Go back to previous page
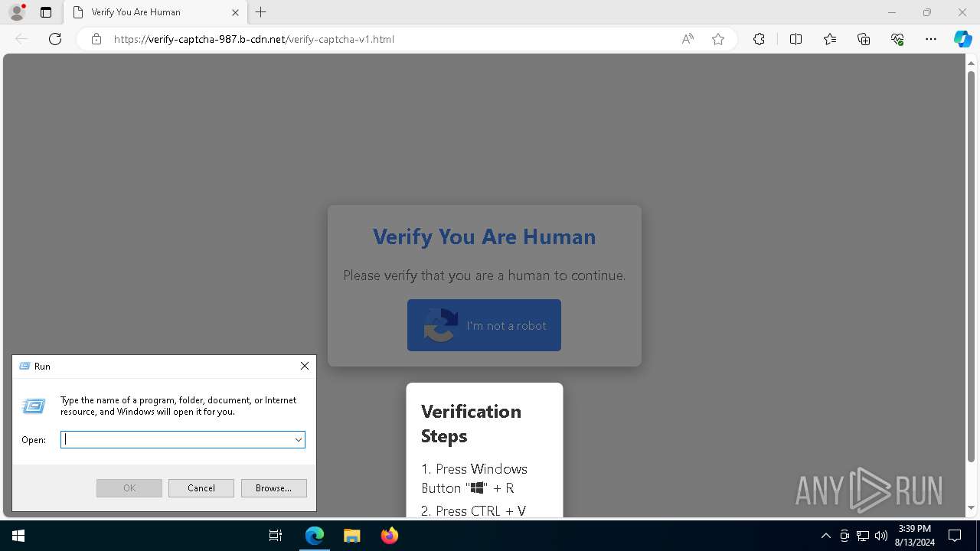 pyautogui.click(x=21, y=39)
